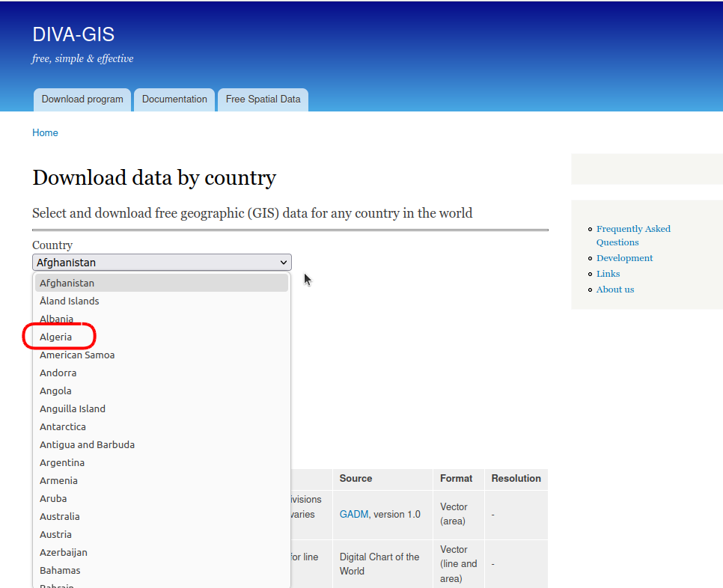
Task: Choose Antarctica from the country list
Action: (162, 426)
